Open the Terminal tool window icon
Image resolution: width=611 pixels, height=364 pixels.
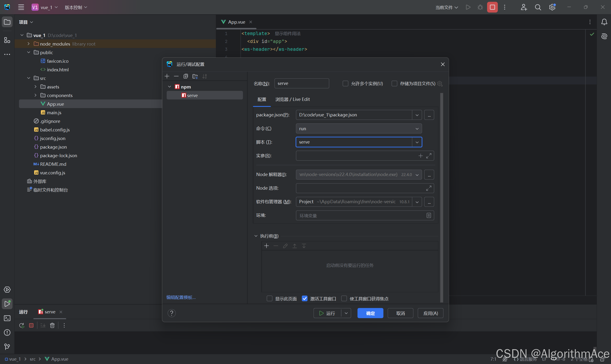[x=7, y=318]
